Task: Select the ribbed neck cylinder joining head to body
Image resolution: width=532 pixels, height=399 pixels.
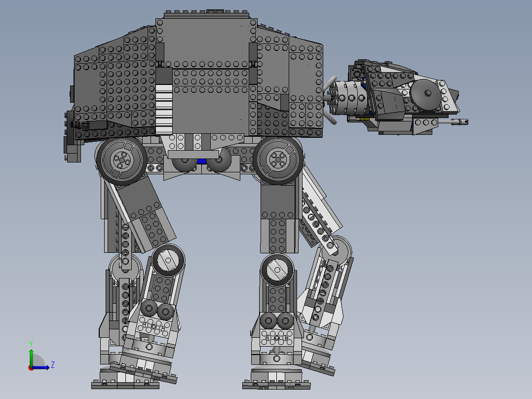Action: coord(347,97)
